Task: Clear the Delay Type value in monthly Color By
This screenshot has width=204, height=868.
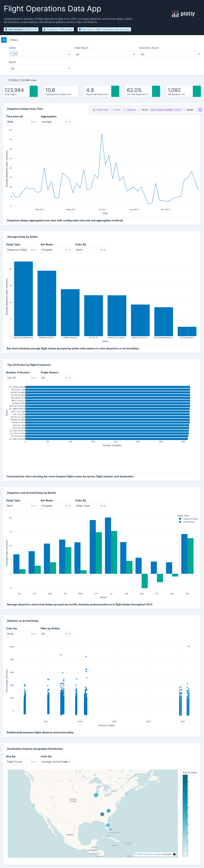Action: [101, 506]
